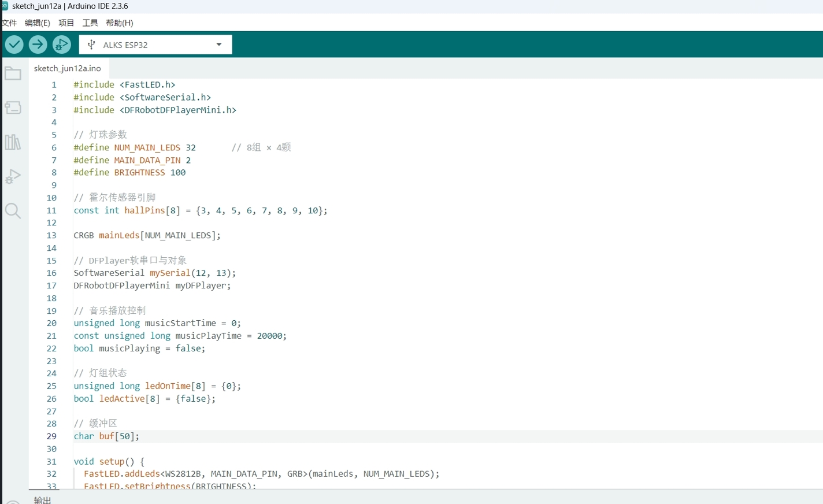The height and width of the screenshot is (504, 823).
Task: Click line number 29 in the gutter
Action: coord(51,436)
